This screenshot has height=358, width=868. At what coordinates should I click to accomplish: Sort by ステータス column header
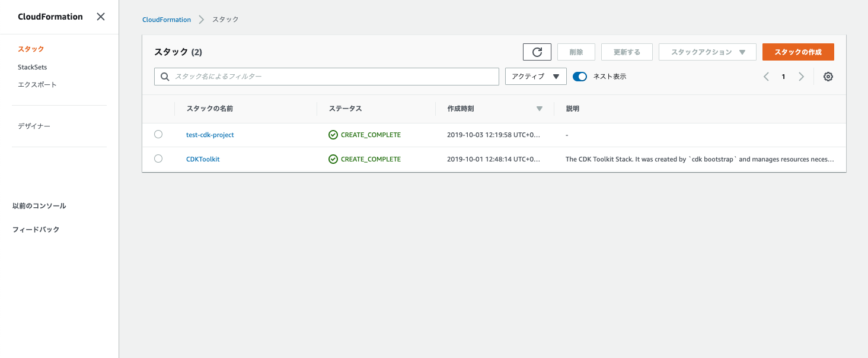click(346, 109)
